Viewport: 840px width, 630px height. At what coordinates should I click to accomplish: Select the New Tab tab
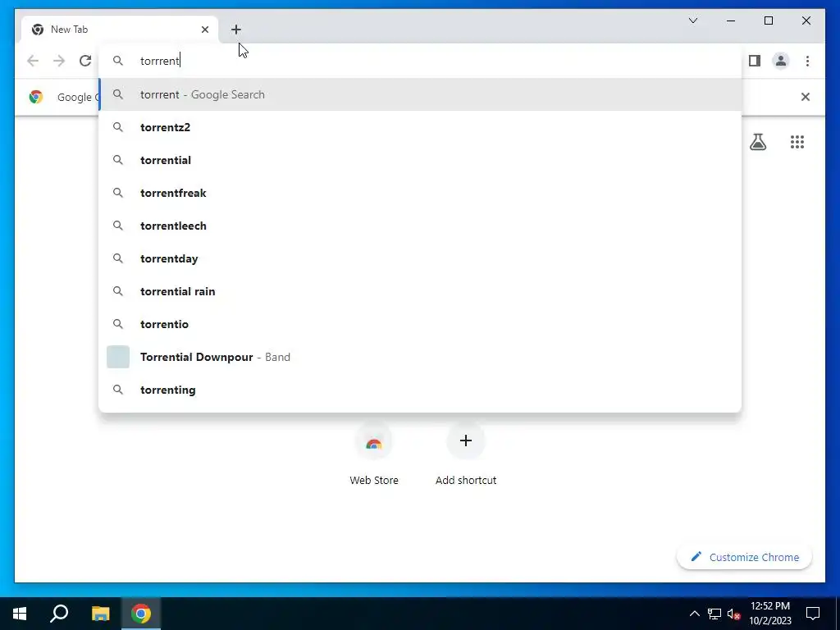[x=120, y=30]
